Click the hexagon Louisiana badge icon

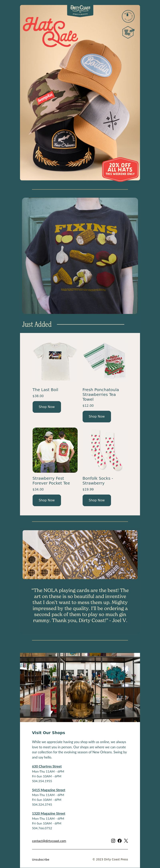(128, 33)
